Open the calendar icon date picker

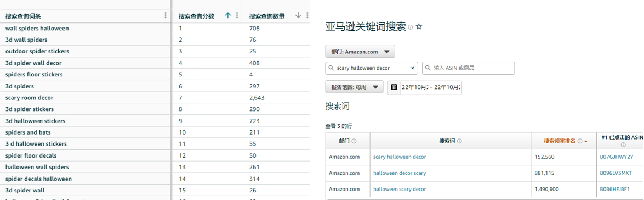pyautogui.click(x=394, y=87)
